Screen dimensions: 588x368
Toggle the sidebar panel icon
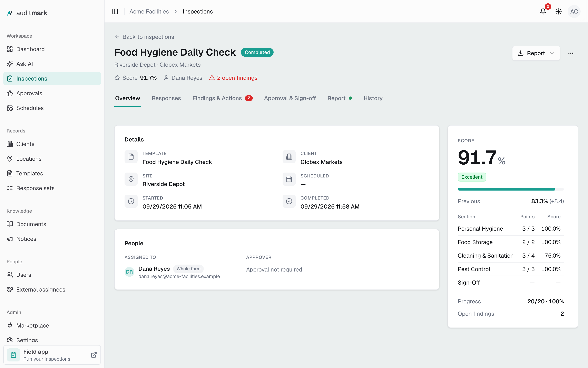115,11
